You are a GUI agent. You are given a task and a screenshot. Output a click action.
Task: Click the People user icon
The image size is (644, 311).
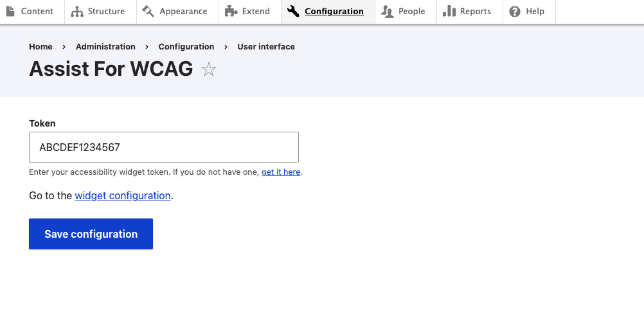(x=388, y=12)
